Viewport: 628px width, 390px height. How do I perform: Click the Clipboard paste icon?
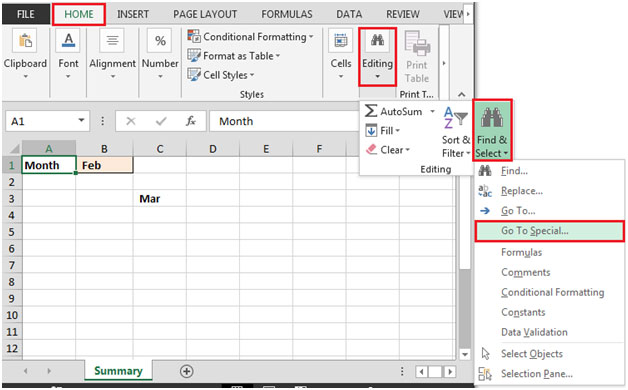click(25, 40)
